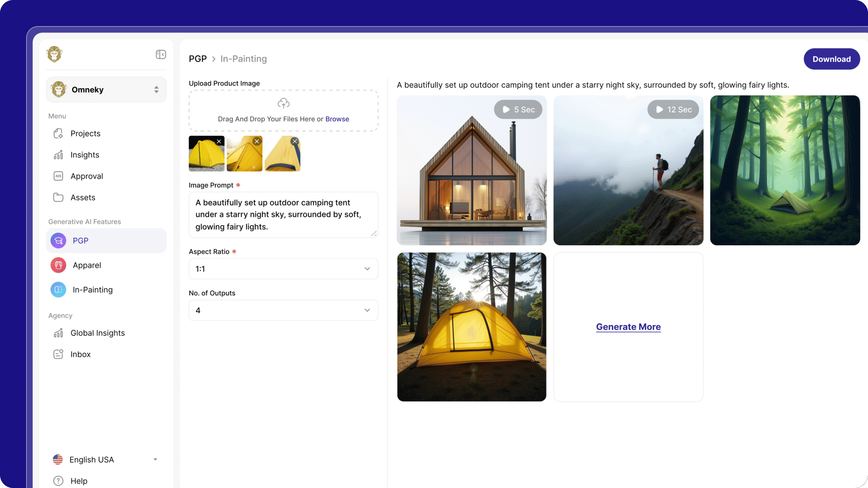Expand the No. of Outputs dropdown
This screenshot has width=868, height=488.
coord(283,310)
